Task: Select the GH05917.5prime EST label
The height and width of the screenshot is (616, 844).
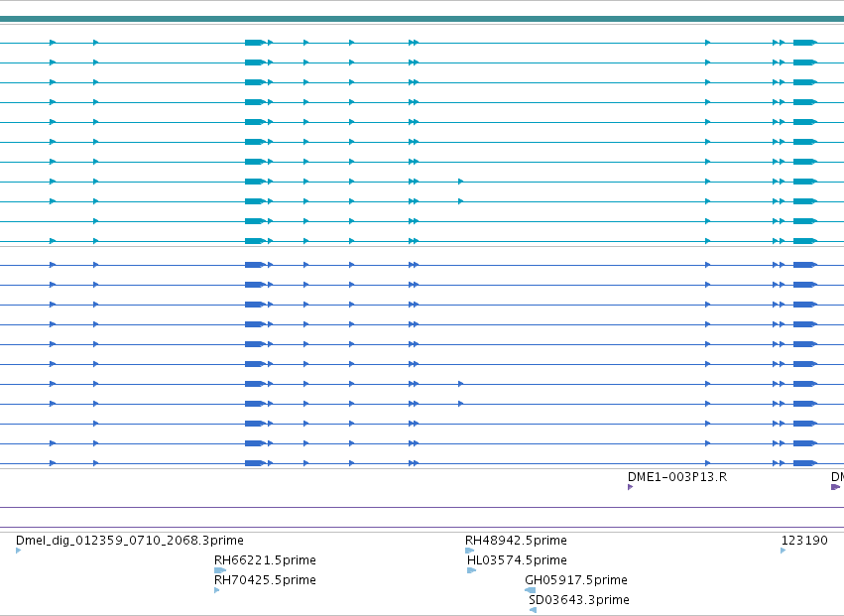Action: (x=576, y=580)
